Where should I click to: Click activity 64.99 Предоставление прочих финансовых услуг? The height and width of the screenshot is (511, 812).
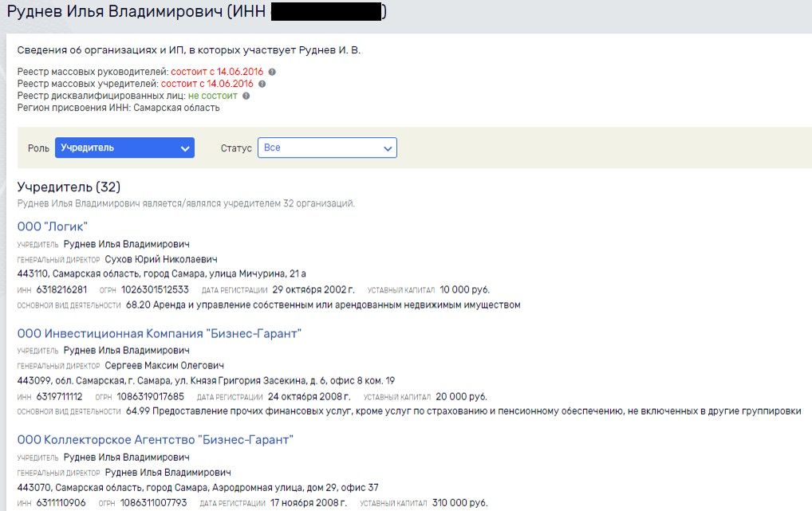pyautogui.click(x=463, y=411)
